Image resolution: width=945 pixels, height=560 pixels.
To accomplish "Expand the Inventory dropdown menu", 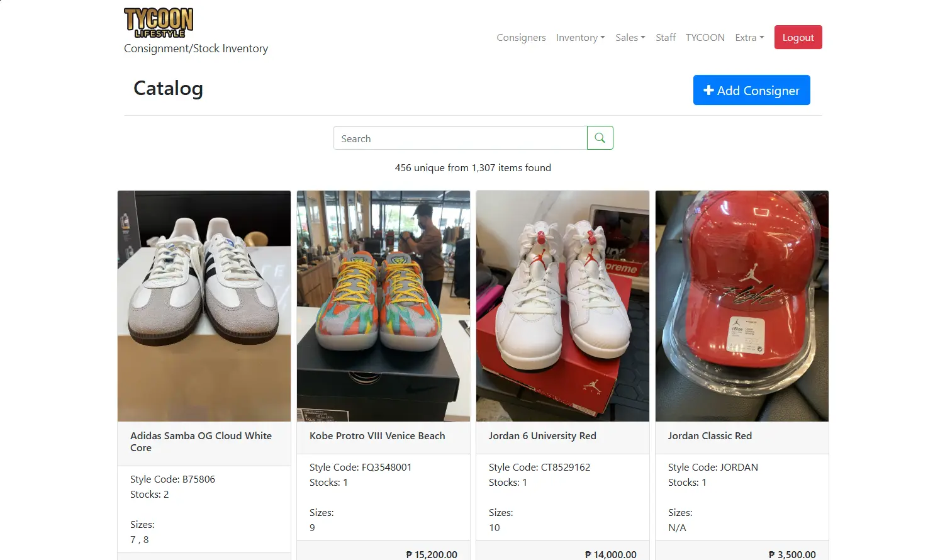I will pyautogui.click(x=580, y=38).
